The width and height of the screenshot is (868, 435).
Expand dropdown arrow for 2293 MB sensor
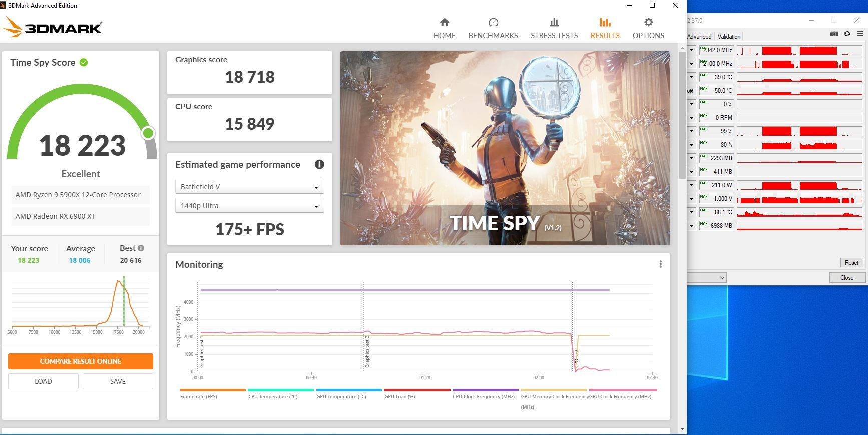692,158
